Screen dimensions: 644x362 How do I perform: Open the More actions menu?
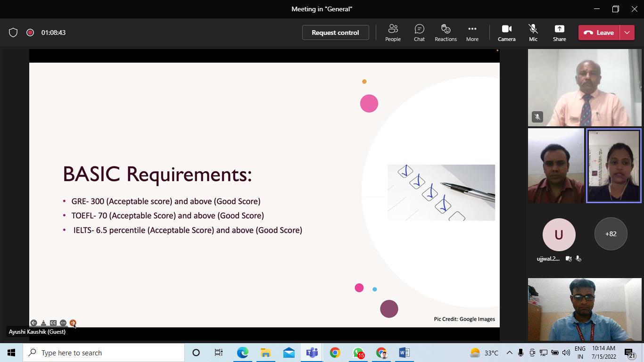point(472,33)
